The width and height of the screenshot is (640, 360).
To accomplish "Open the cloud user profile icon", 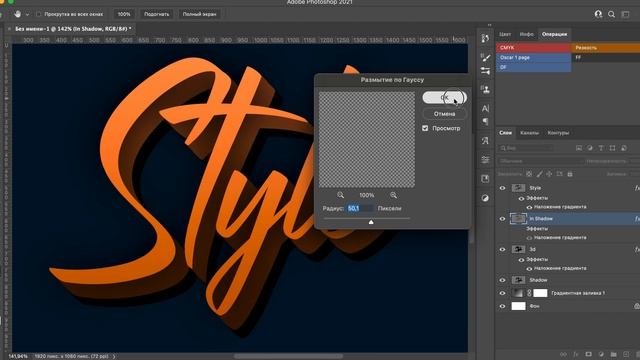I will (598, 14).
